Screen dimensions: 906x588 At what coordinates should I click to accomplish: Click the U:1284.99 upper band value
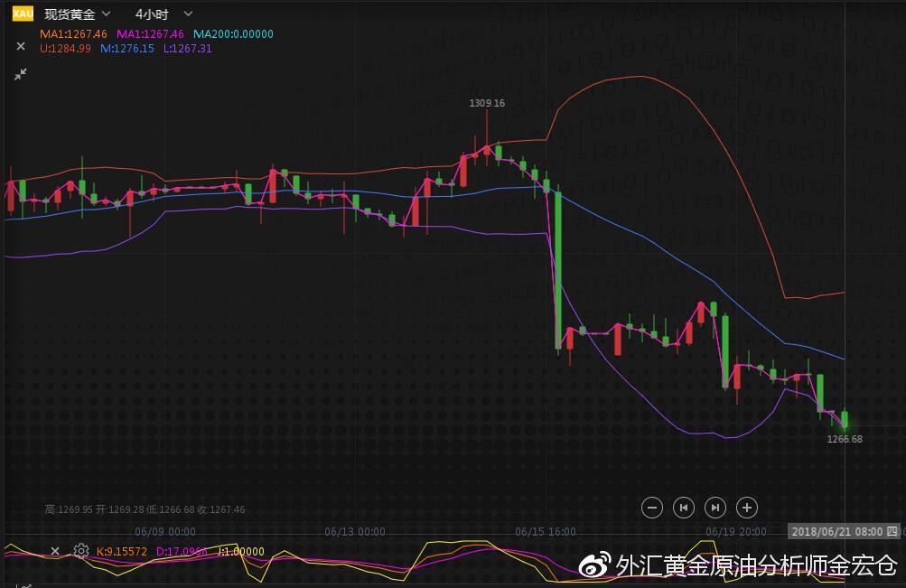[65, 49]
